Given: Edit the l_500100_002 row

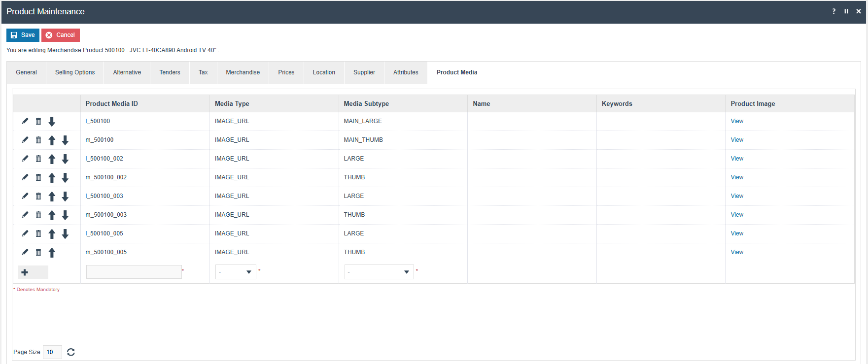Looking at the screenshot, I should (x=25, y=159).
